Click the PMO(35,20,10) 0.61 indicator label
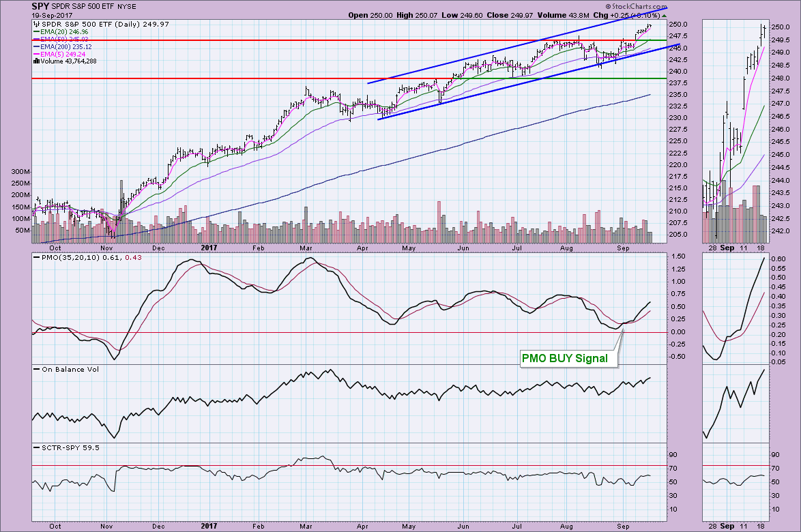Image resolution: width=801 pixels, height=532 pixels. coord(81,257)
